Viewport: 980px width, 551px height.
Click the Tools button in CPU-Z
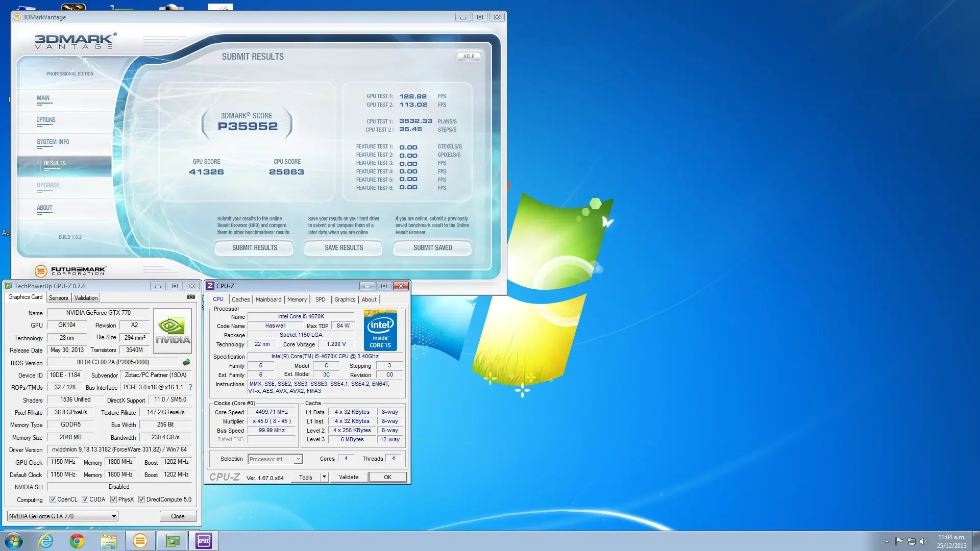[x=306, y=477]
